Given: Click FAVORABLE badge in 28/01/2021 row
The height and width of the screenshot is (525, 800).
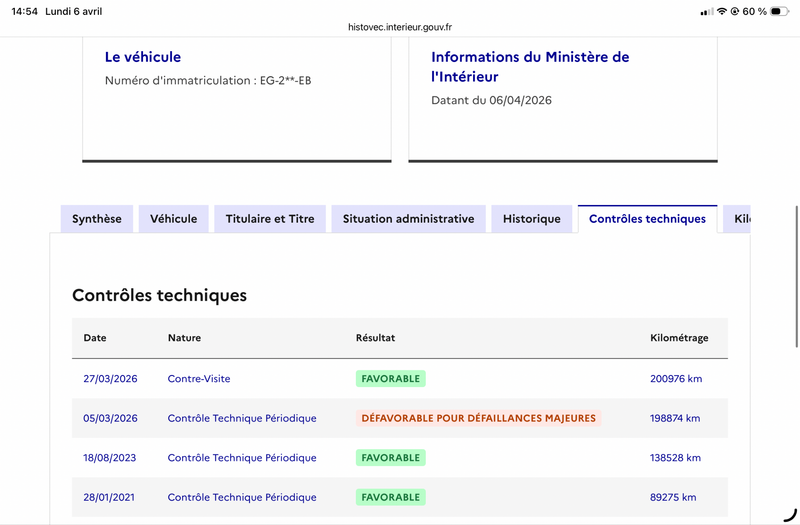Looking at the screenshot, I should (391, 497).
